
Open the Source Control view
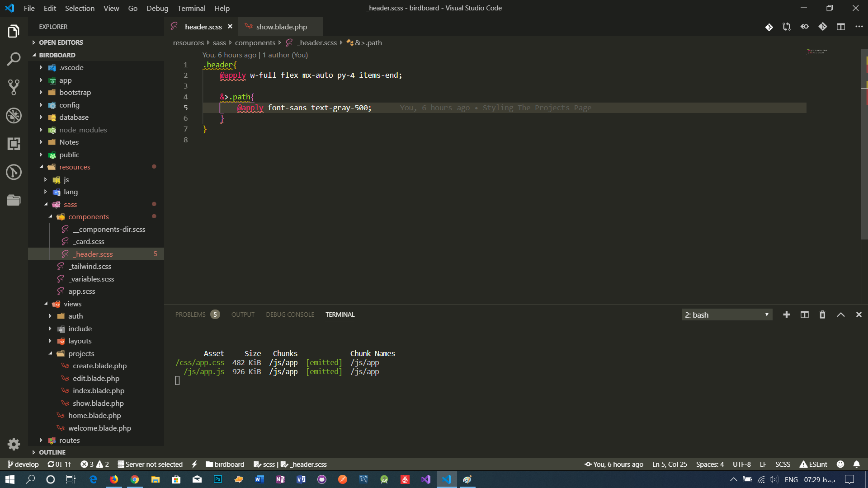tap(14, 87)
